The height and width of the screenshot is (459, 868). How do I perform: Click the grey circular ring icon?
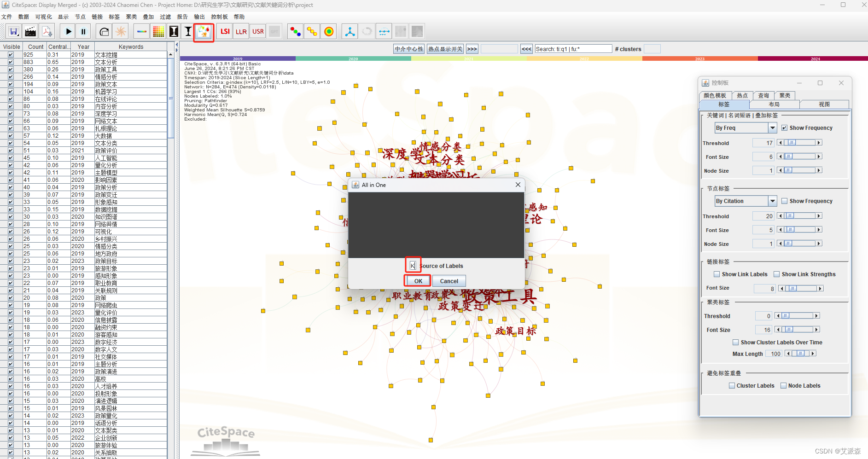367,31
